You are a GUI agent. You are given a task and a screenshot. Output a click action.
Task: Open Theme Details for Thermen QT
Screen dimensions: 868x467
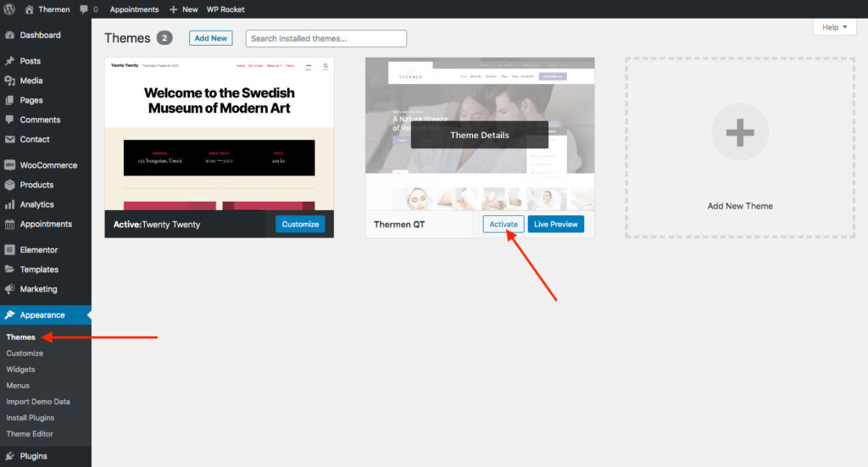(x=480, y=135)
